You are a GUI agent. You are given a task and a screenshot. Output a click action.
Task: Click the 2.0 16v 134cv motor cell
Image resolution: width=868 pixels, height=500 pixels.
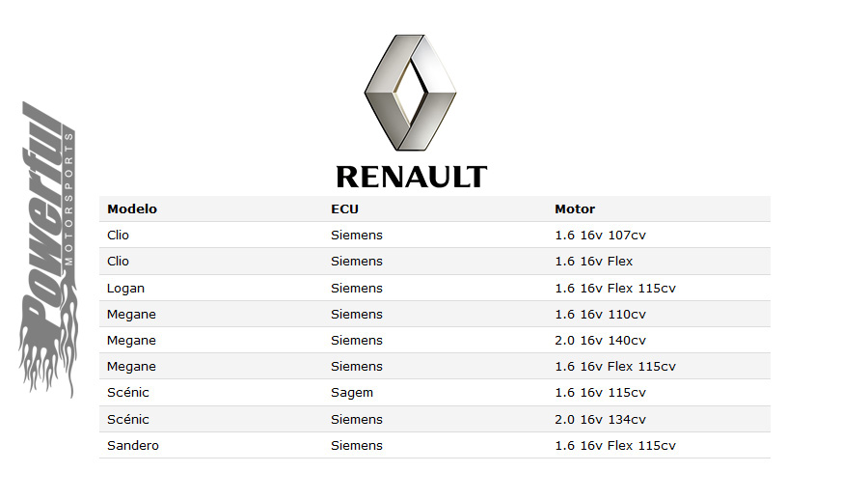[600, 420]
